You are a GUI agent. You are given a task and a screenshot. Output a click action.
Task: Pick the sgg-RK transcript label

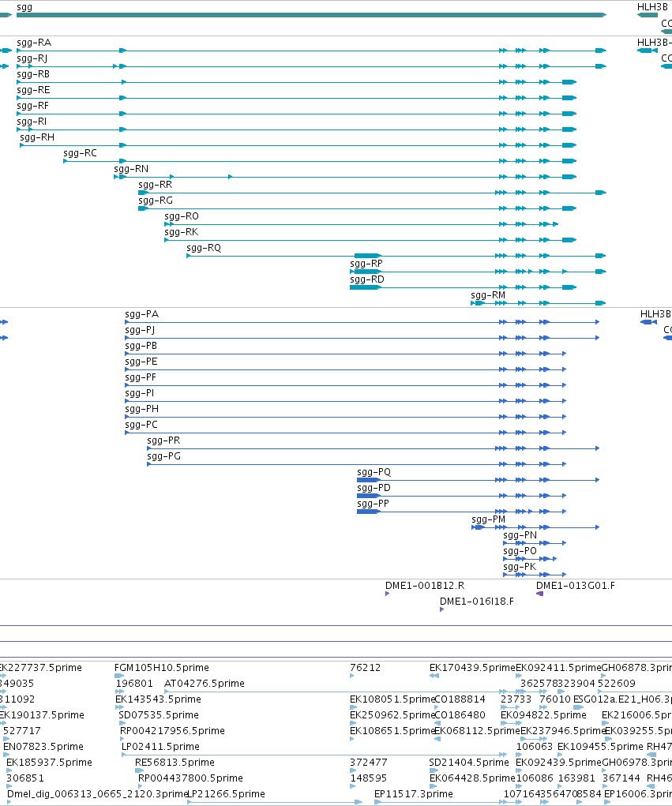pos(182,232)
